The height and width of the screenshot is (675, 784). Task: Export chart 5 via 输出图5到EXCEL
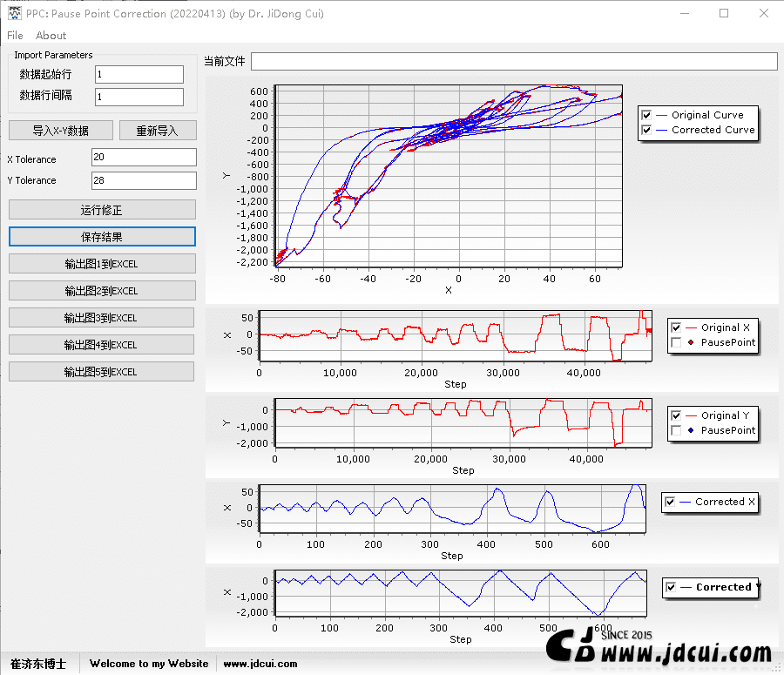coord(102,372)
